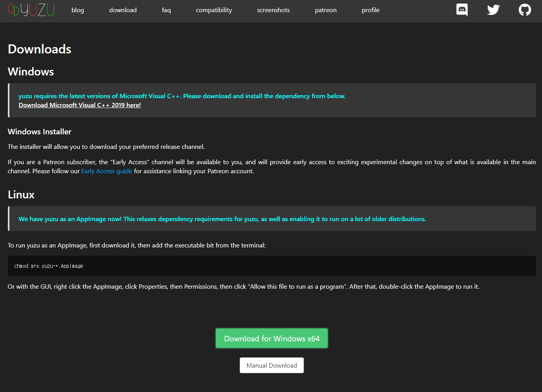Click the Manual Download button
Image resolution: width=542 pixels, height=392 pixels.
272,365
